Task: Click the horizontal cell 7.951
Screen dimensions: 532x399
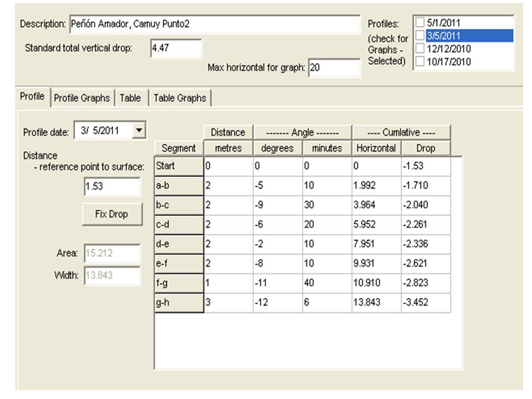Action: [x=376, y=244]
